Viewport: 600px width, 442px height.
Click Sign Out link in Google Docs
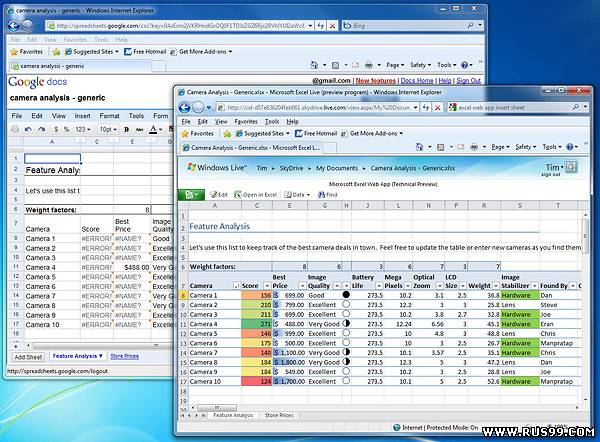click(468, 81)
